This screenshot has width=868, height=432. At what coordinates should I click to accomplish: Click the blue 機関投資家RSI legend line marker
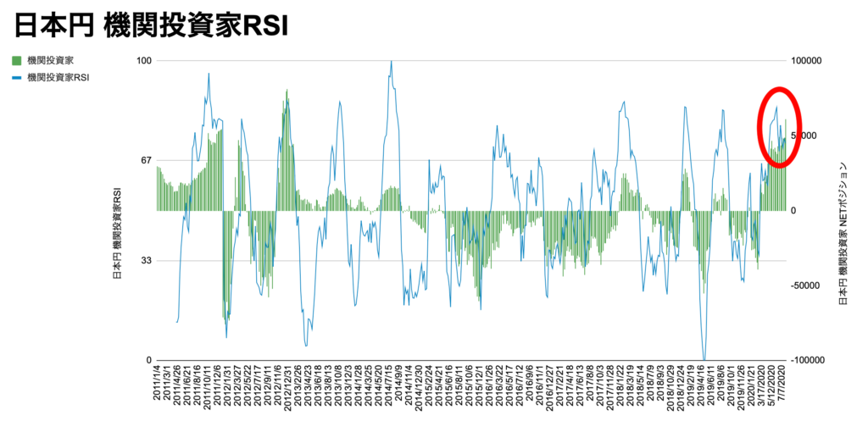pyautogui.click(x=16, y=78)
